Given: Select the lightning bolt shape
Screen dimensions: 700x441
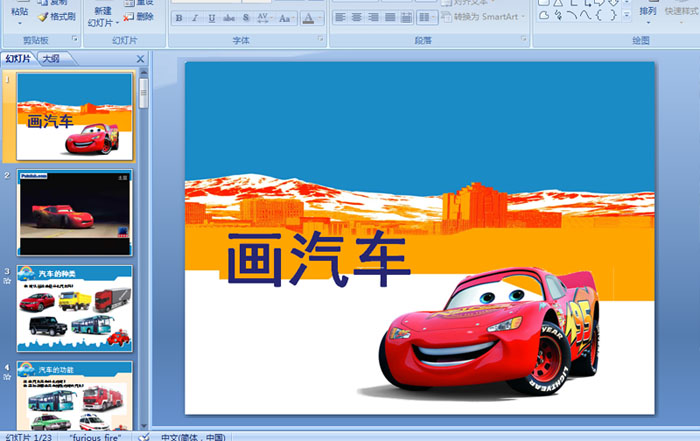Looking at the screenshot, I should click(558, 16).
